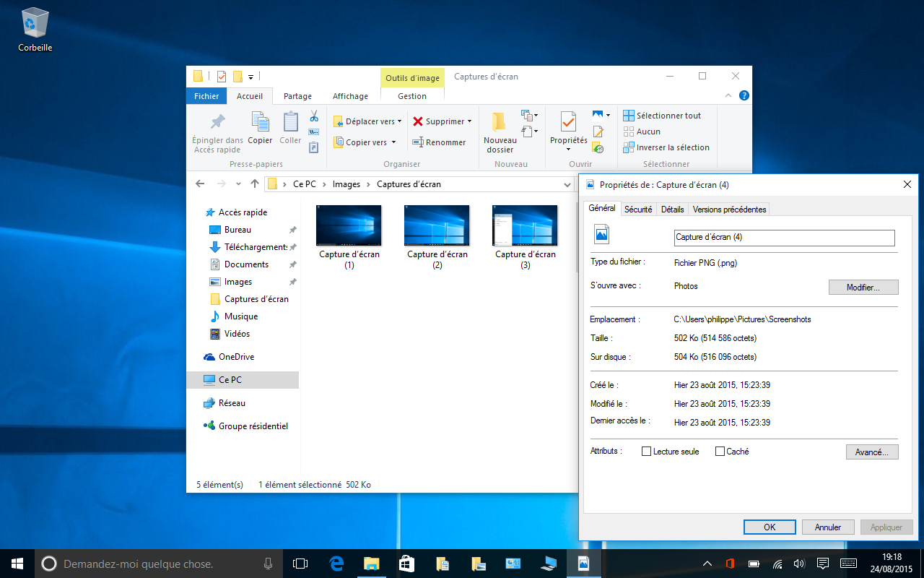Click the Avancé... button

[x=872, y=452]
